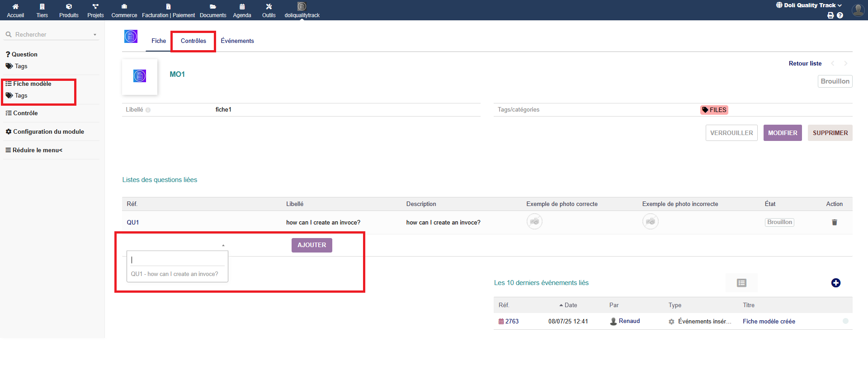Collapse sidebar with Réduire le menu
Viewport: 868px width, 379px height.
(x=34, y=150)
